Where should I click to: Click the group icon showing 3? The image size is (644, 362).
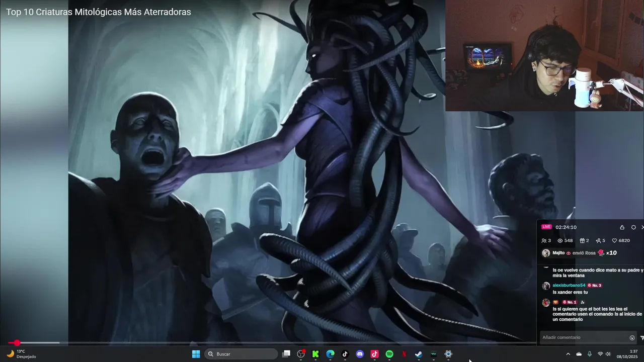pos(546,240)
